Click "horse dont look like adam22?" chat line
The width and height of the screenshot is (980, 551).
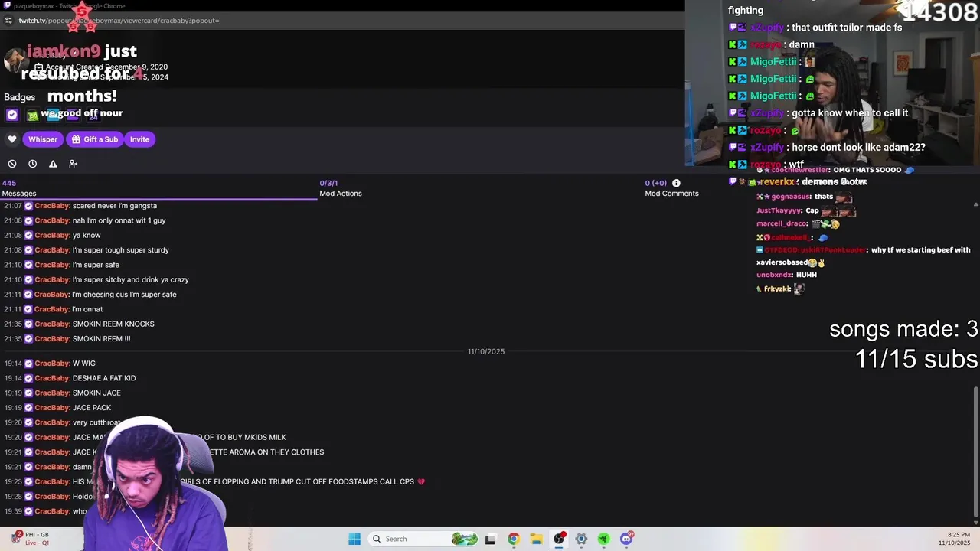point(858,147)
